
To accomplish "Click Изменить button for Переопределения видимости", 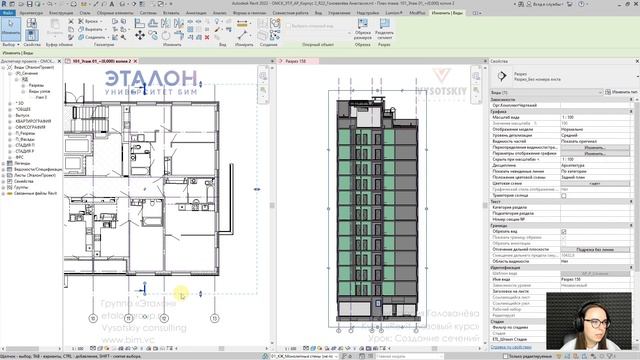I will [595, 147].
